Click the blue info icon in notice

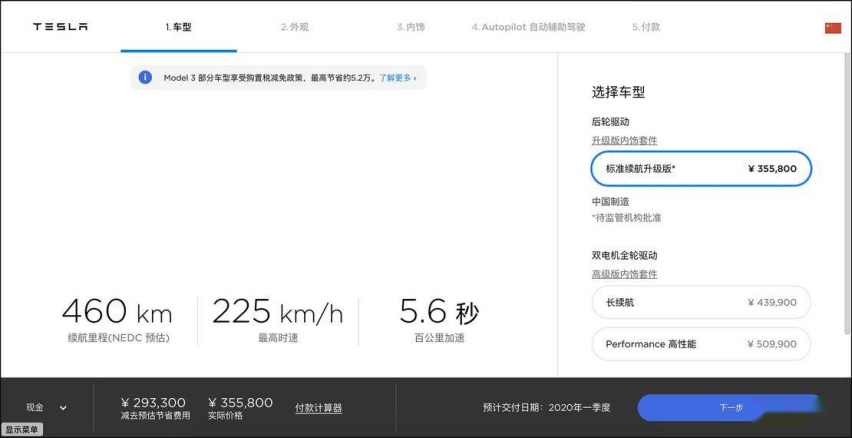[x=145, y=77]
